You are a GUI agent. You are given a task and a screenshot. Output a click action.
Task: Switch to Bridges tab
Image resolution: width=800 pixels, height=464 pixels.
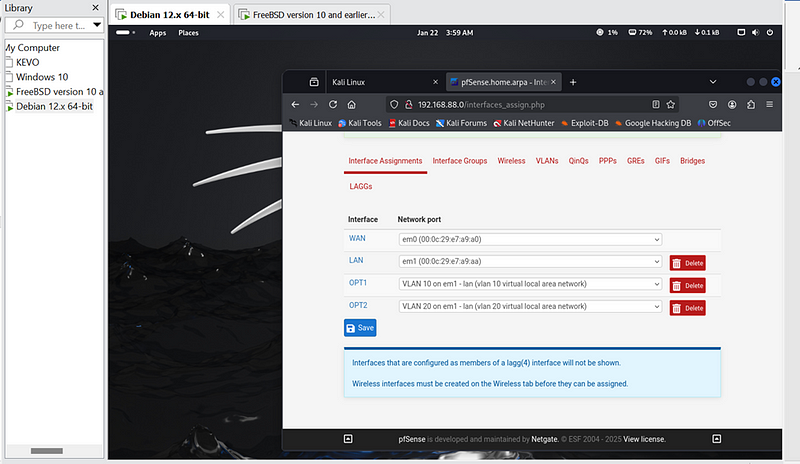(692, 161)
